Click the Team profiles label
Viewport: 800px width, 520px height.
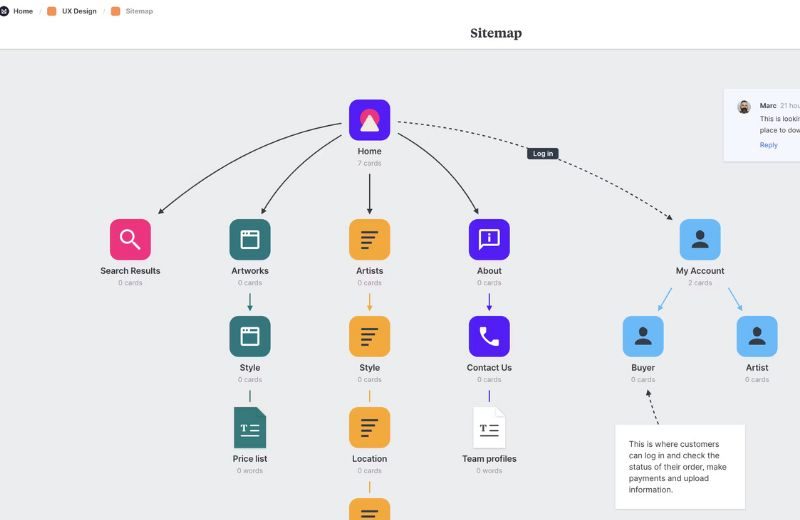[x=489, y=459]
